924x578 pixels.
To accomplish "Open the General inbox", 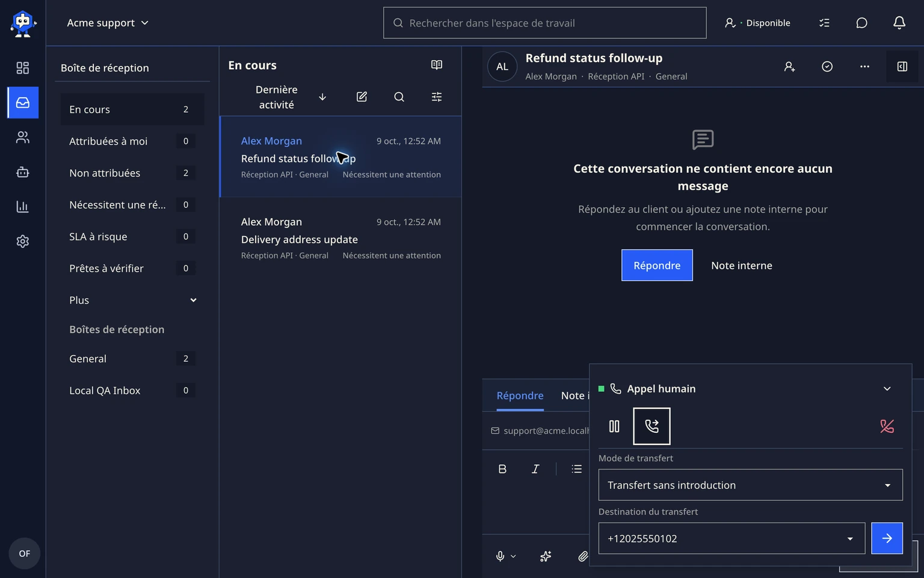I will click(x=132, y=358).
